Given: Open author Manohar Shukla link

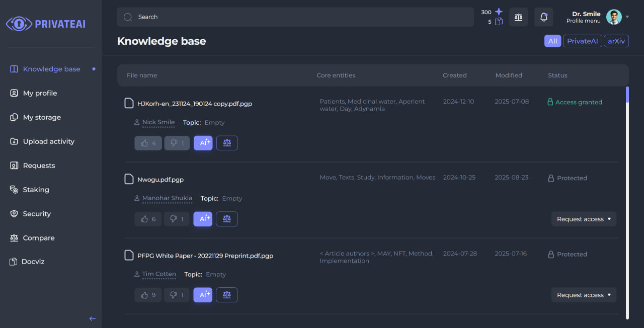Looking at the screenshot, I should 167,198.
